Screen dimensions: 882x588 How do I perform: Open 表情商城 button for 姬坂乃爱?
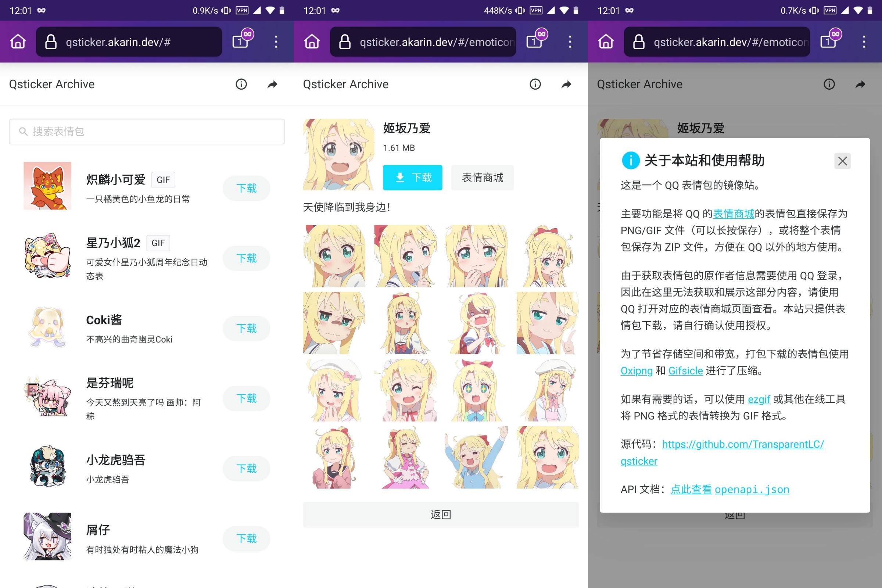pyautogui.click(x=482, y=178)
